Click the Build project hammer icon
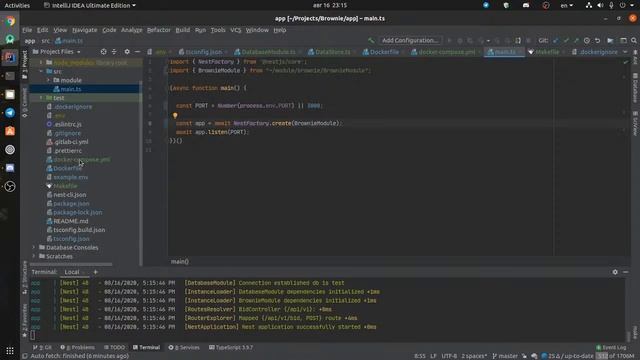 [371, 40]
